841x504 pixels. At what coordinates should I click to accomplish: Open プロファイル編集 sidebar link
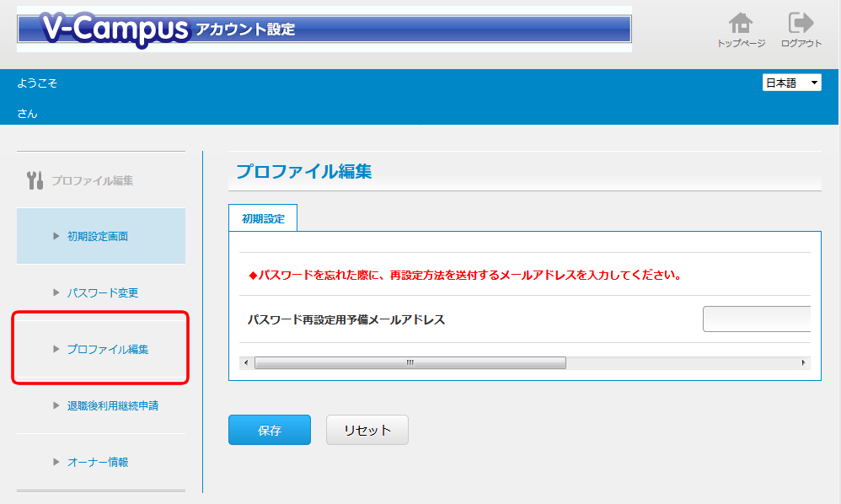[108, 349]
